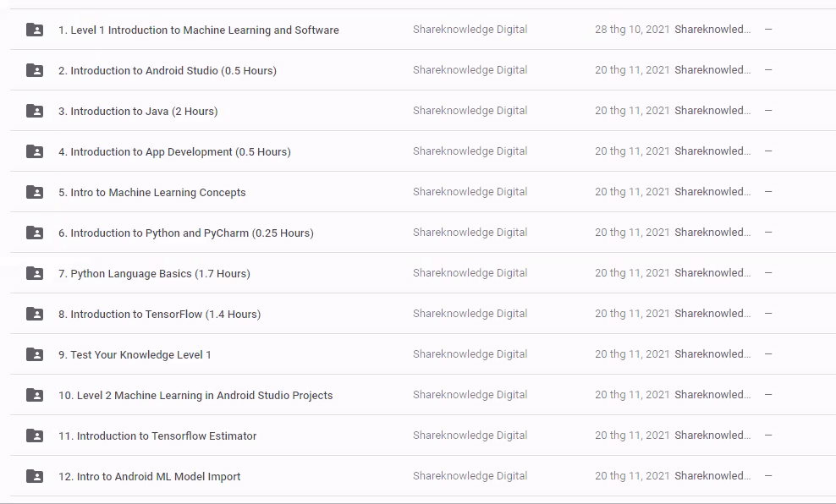Click folder icon for Python and PyCharm row

click(35, 233)
